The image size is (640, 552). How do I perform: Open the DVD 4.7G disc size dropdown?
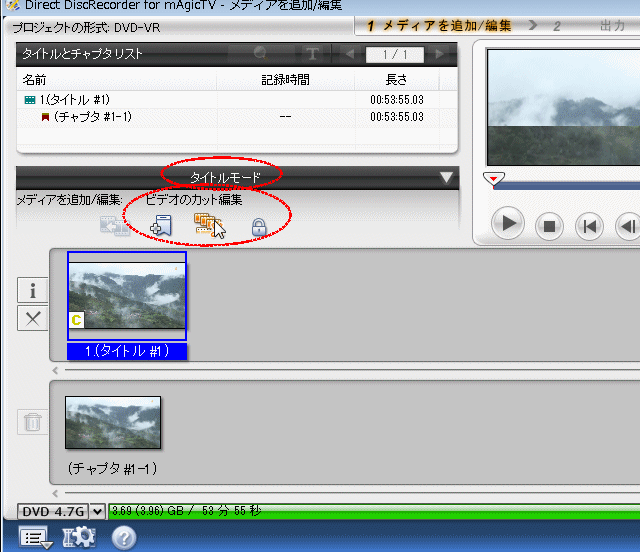(x=97, y=511)
